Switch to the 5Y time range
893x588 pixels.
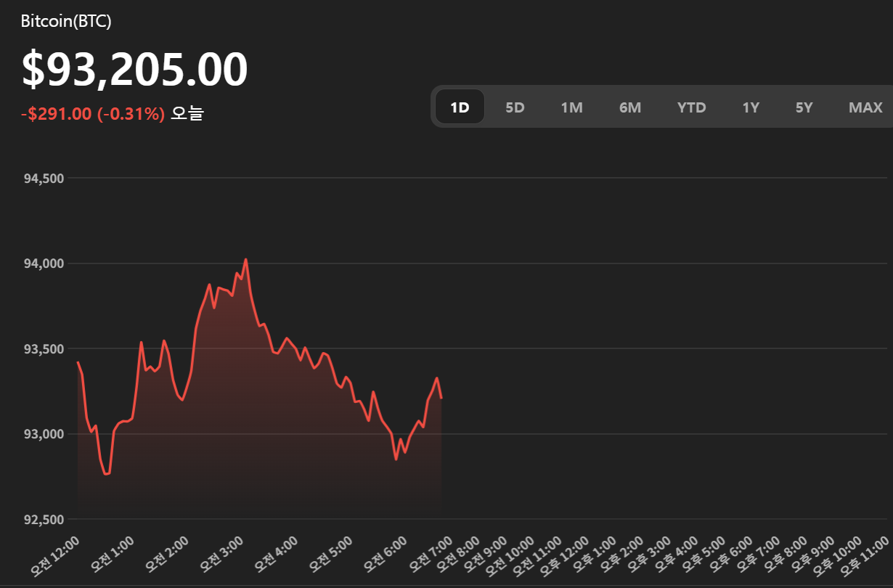click(x=804, y=107)
